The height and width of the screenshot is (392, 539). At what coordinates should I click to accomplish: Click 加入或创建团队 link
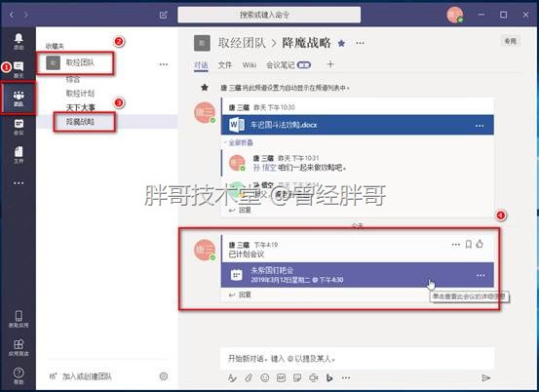click(x=87, y=376)
